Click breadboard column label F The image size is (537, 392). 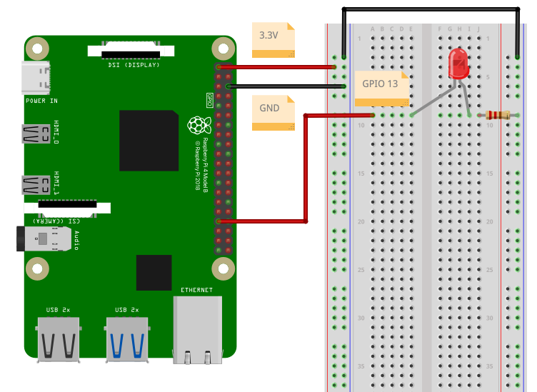point(440,29)
